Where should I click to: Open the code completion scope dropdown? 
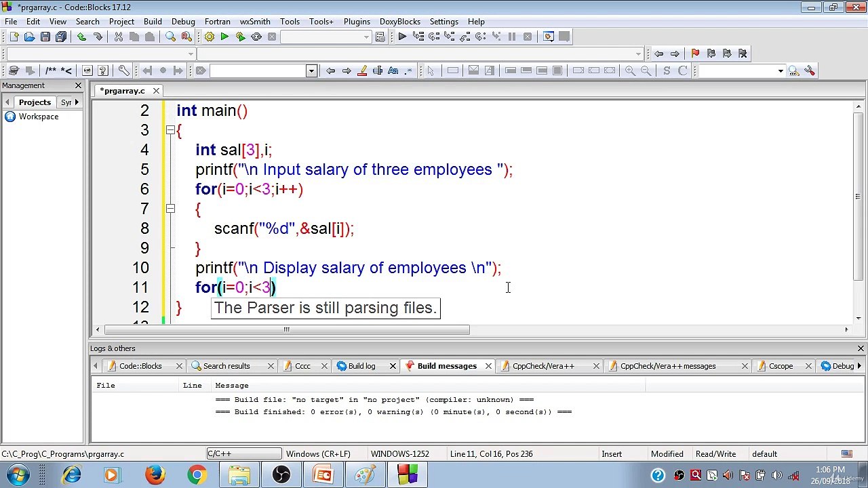[x=191, y=54]
